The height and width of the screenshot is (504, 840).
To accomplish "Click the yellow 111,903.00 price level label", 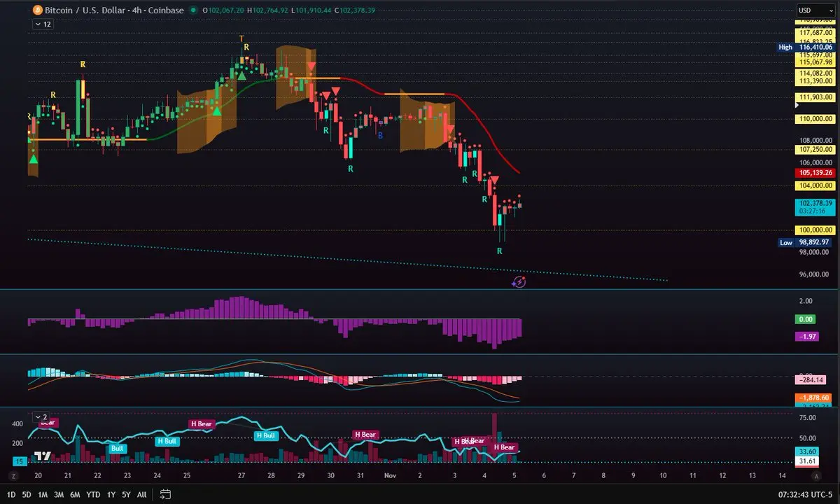I will coord(815,97).
